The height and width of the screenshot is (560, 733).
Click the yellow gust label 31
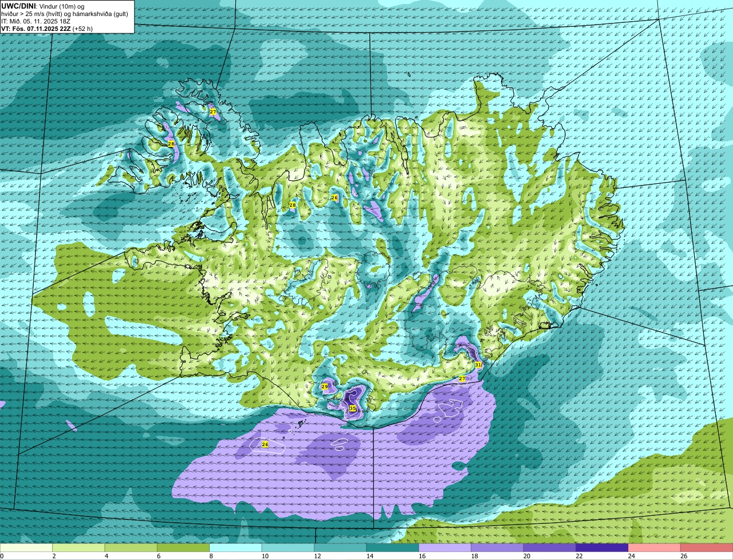click(x=478, y=365)
